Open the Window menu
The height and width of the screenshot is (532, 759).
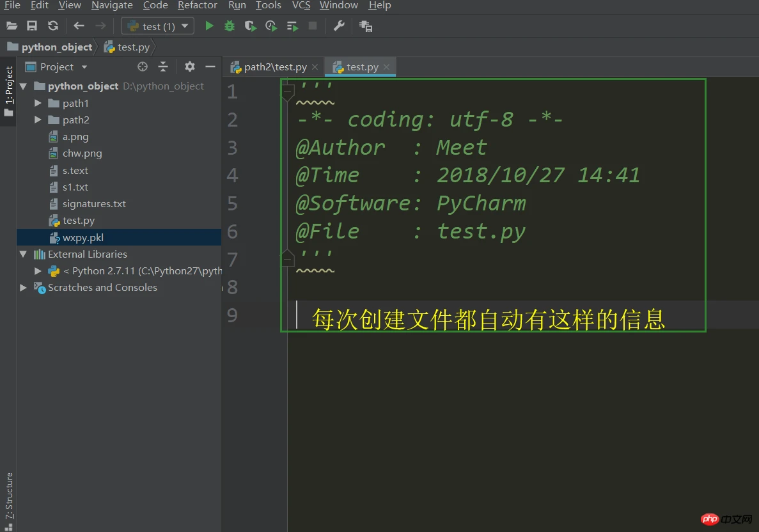coord(338,5)
